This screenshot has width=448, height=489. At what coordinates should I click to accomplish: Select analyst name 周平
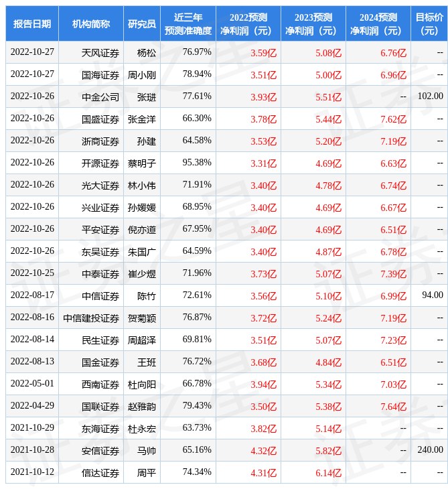tap(147, 473)
